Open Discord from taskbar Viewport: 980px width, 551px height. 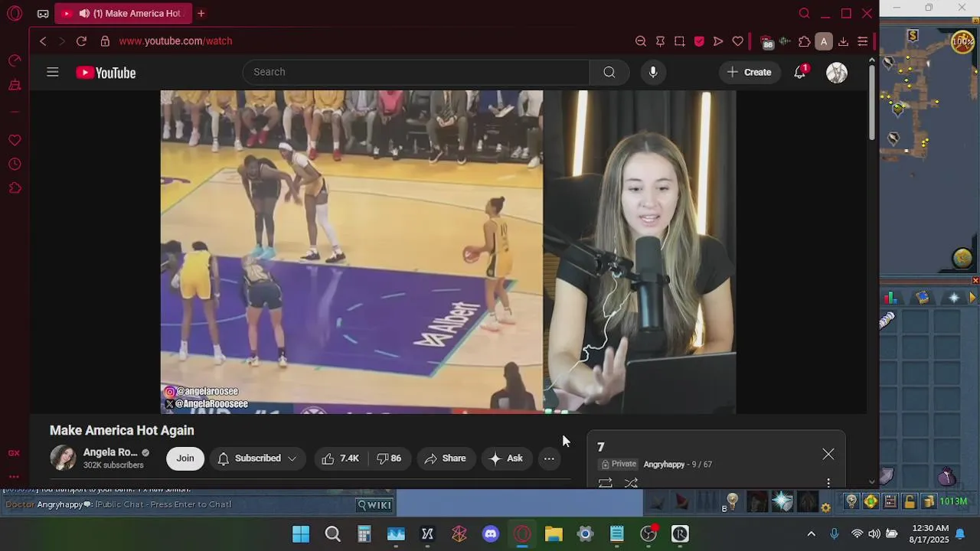(x=491, y=534)
